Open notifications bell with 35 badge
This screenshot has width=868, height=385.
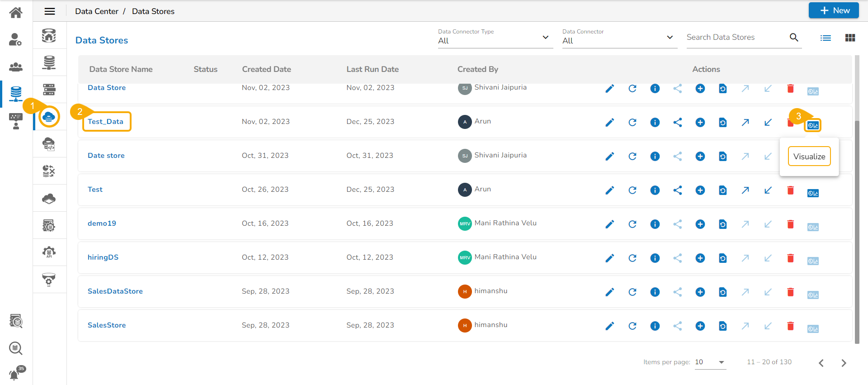click(x=15, y=374)
